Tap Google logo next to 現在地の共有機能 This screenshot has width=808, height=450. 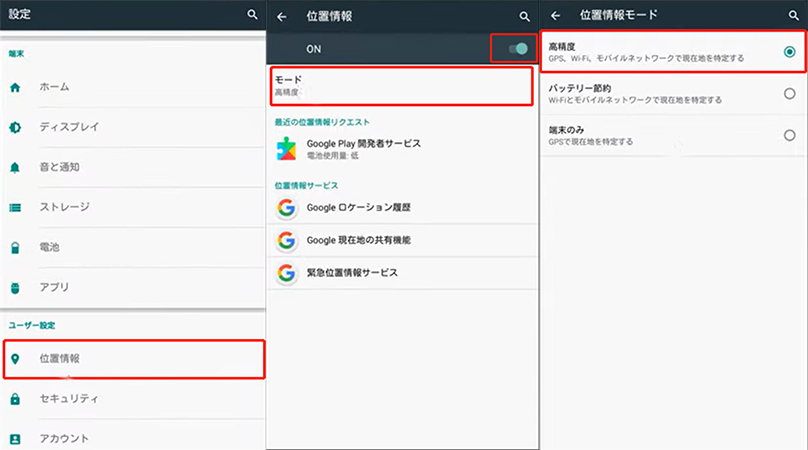point(287,240)
